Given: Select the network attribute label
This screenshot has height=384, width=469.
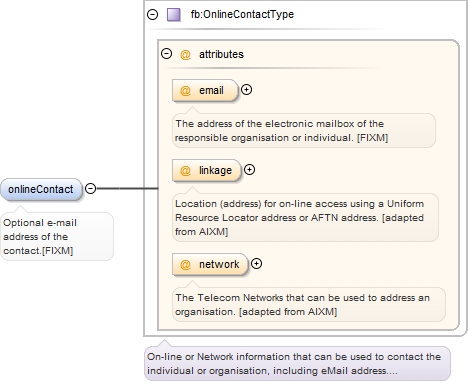Looking at the screenshot, I should pyautogui.click(x=219, y=264).
